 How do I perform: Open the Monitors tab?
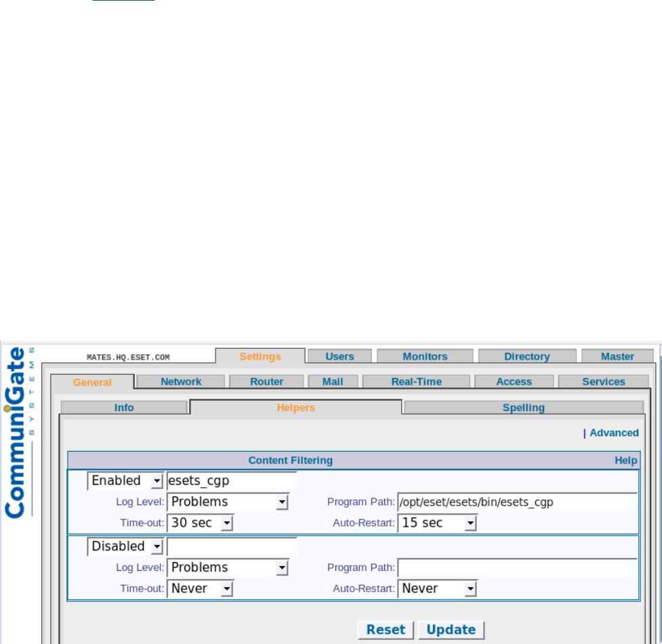pos(425,356)
